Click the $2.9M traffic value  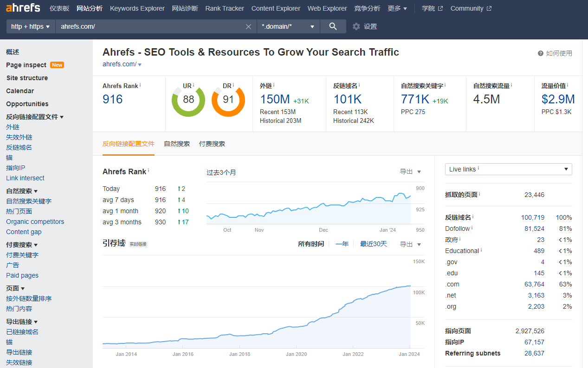point(558,99)
